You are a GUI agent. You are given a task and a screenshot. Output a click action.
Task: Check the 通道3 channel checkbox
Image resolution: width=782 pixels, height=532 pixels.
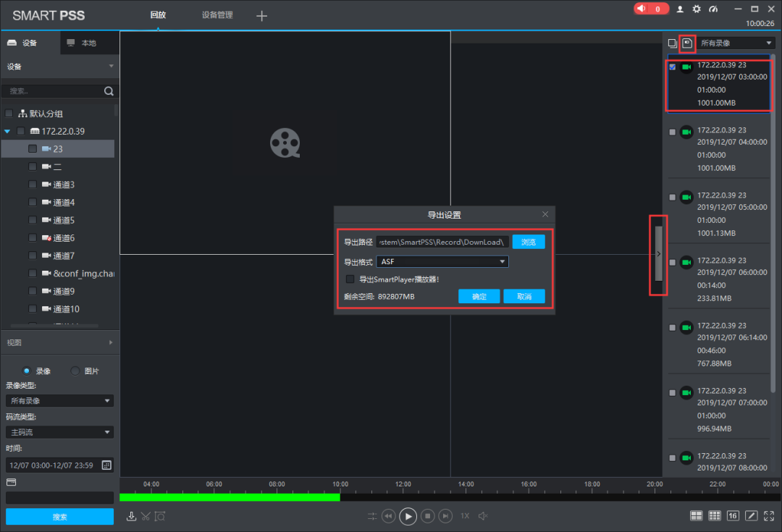33,185
